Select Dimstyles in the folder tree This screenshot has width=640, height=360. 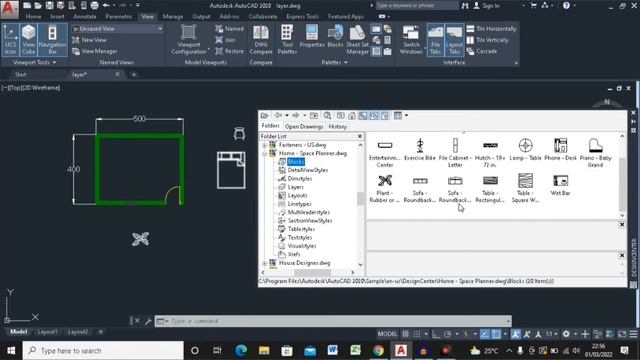tap(299, 179)
